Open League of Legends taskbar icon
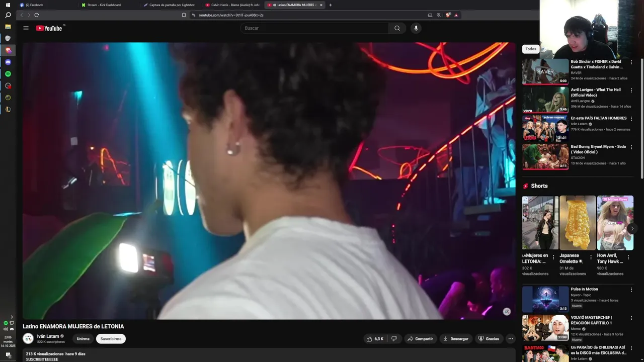The height and width of the screenshot is (362, 644). click(8, 109)
